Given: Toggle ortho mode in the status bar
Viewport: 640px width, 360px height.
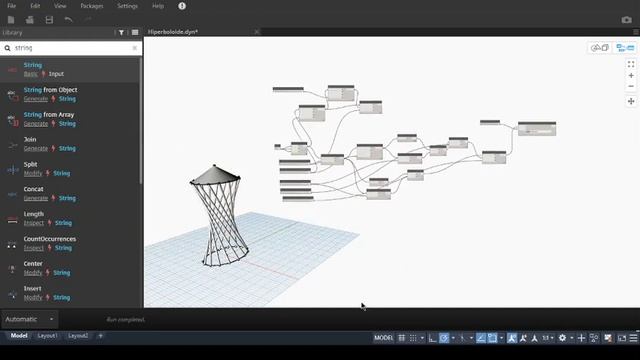Looking at the screenshot, I should click(x=432, y=338).
